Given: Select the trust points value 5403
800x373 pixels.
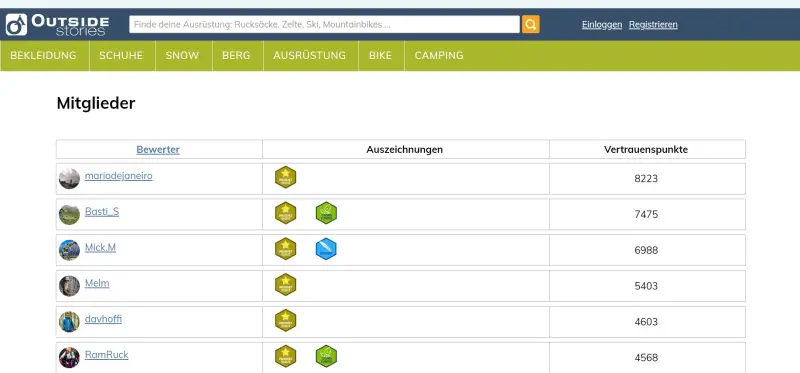Looking at the screenshot, I should click(x=646, y=286).
